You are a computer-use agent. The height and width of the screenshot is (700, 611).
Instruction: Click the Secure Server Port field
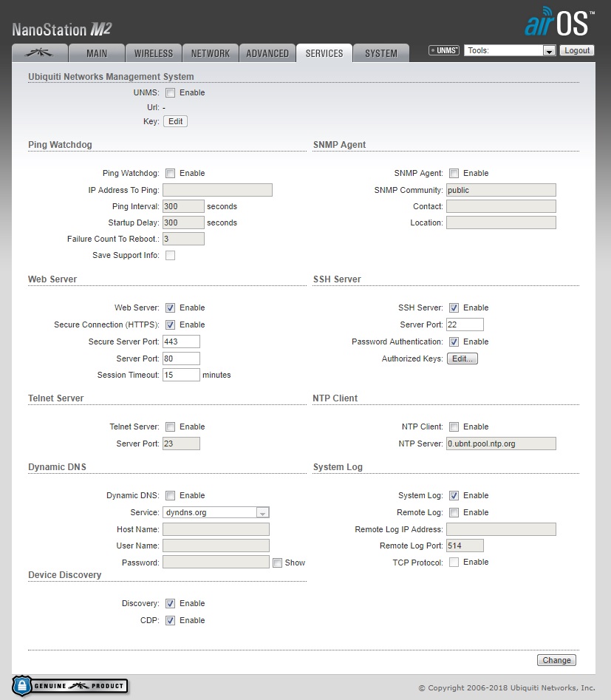pyautogui.click(x=181, y=341)
